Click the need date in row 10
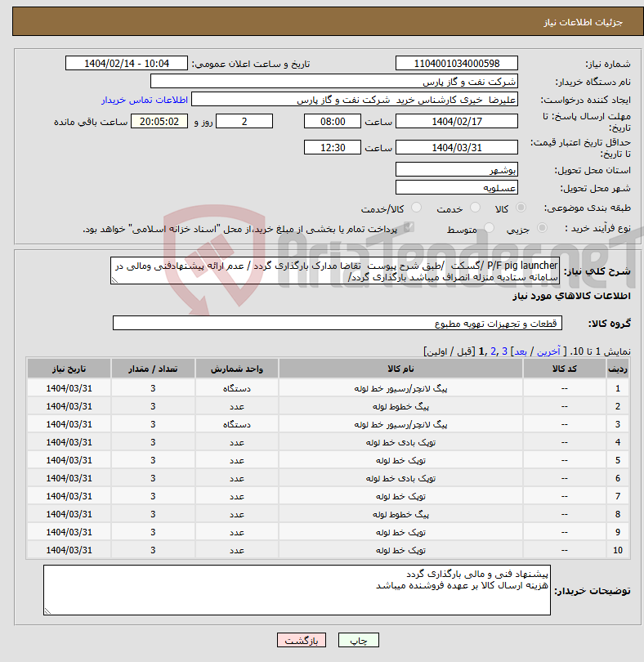The image size is (644, 662). point(69,550)
